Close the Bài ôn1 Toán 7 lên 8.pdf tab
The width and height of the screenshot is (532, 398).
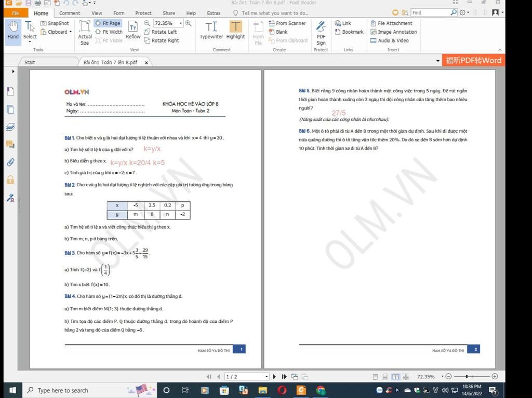[x=146, y=63]
